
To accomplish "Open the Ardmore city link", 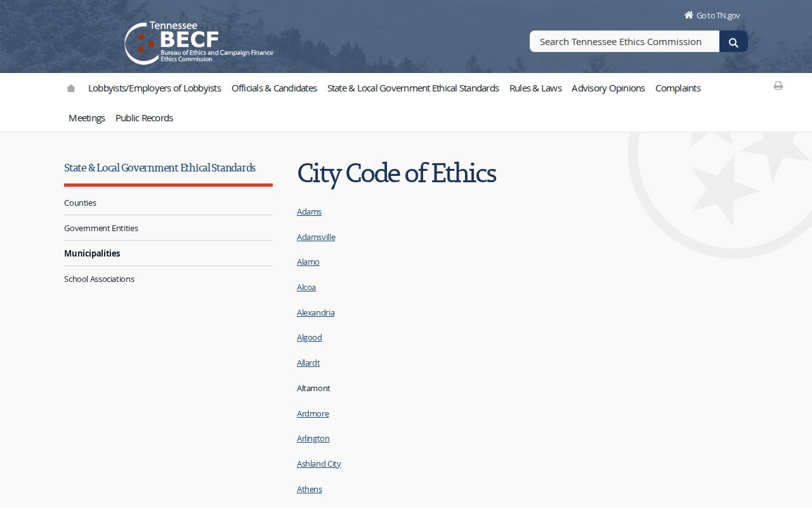I will point(313,413).
